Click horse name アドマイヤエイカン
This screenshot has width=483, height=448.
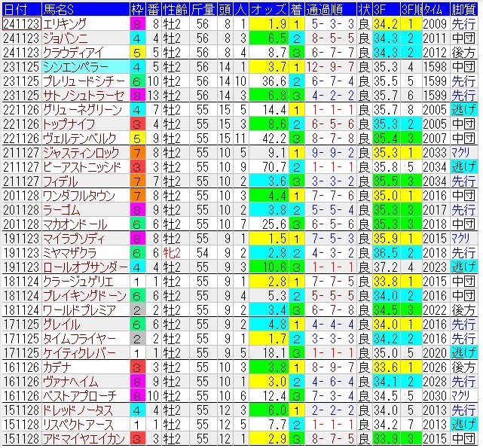[x=83, y=438]
